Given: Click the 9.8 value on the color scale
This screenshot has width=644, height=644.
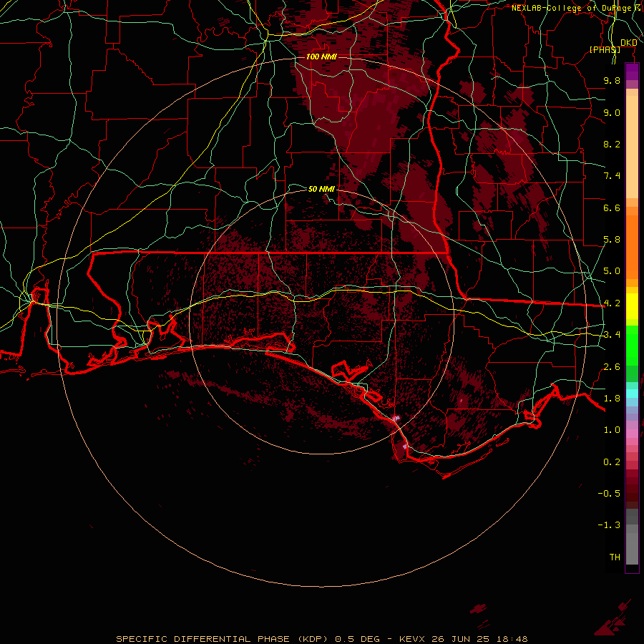Looking at the screenshot, I should 612,80.
